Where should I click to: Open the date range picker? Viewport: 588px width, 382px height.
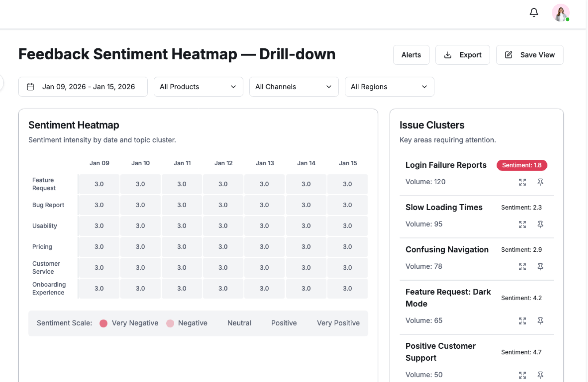coord(83,87)
